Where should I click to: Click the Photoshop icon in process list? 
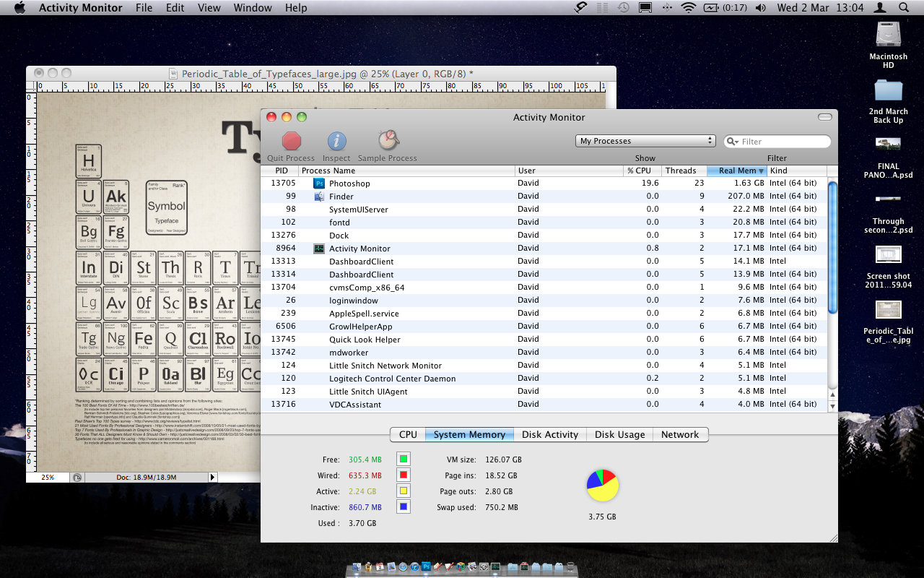(319, 184)
